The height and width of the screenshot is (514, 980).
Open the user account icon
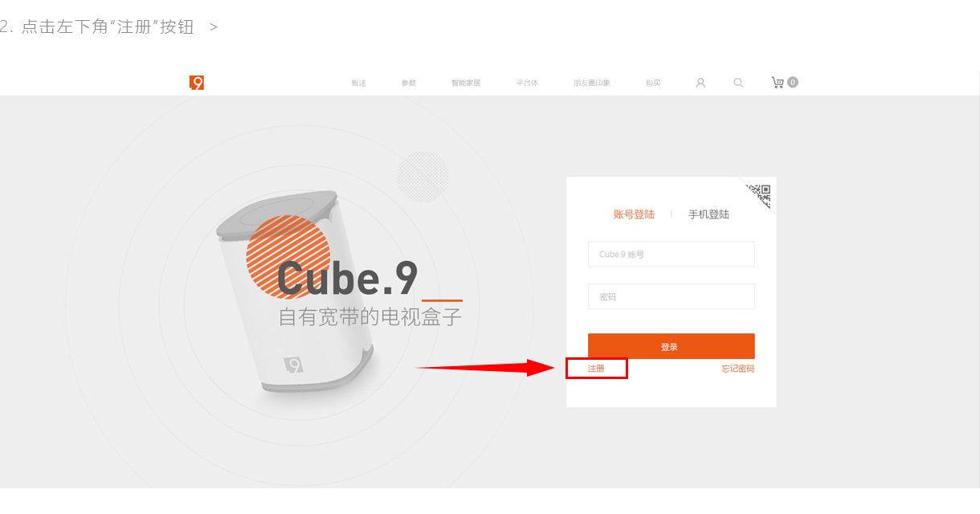pos(700,83)
